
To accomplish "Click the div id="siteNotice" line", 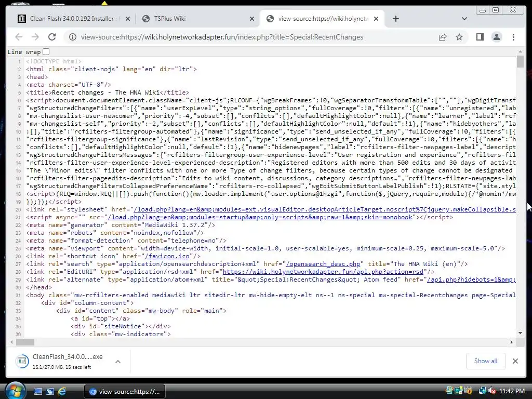I will click(x=121, y=326).
